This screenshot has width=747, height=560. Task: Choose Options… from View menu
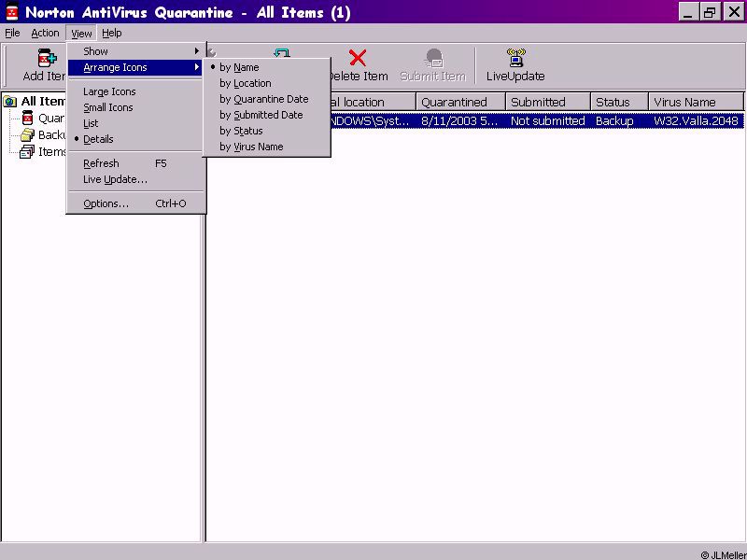[106, 203]
